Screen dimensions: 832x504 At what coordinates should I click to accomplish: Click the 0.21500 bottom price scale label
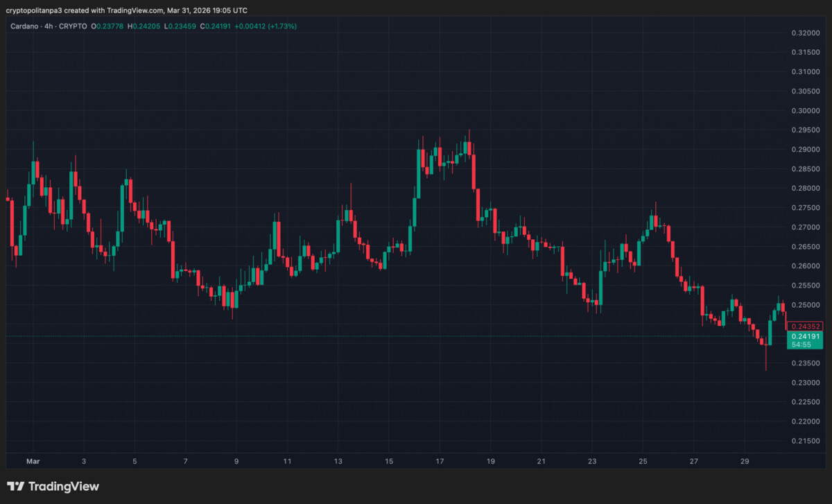806,441
